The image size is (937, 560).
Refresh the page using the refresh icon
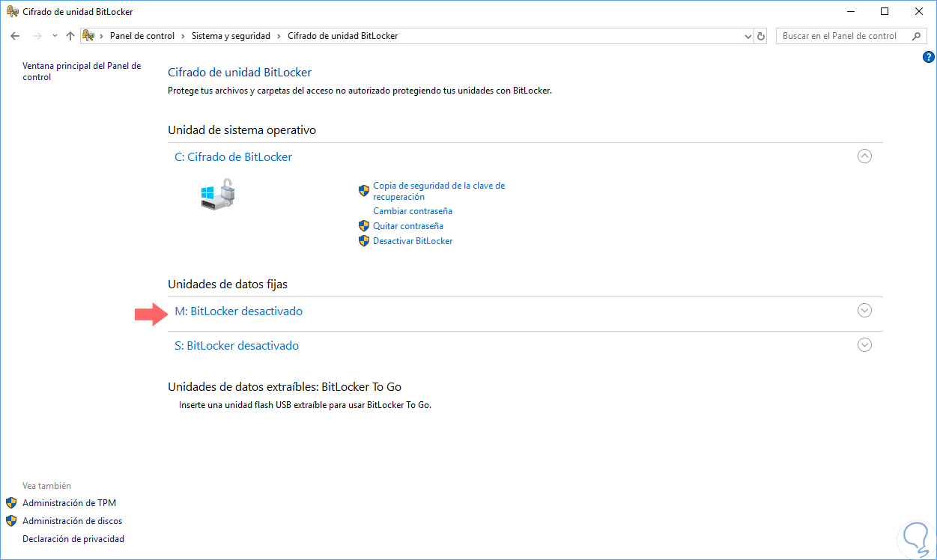[x=761, y=36]
